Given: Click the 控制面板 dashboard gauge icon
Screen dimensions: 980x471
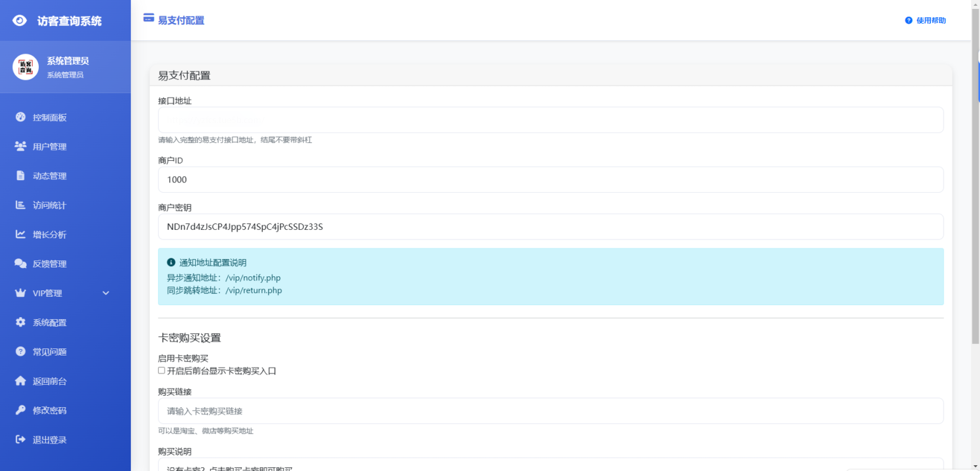Looking at the screenshot, I should pyautogui.click(x=20, y=117).
